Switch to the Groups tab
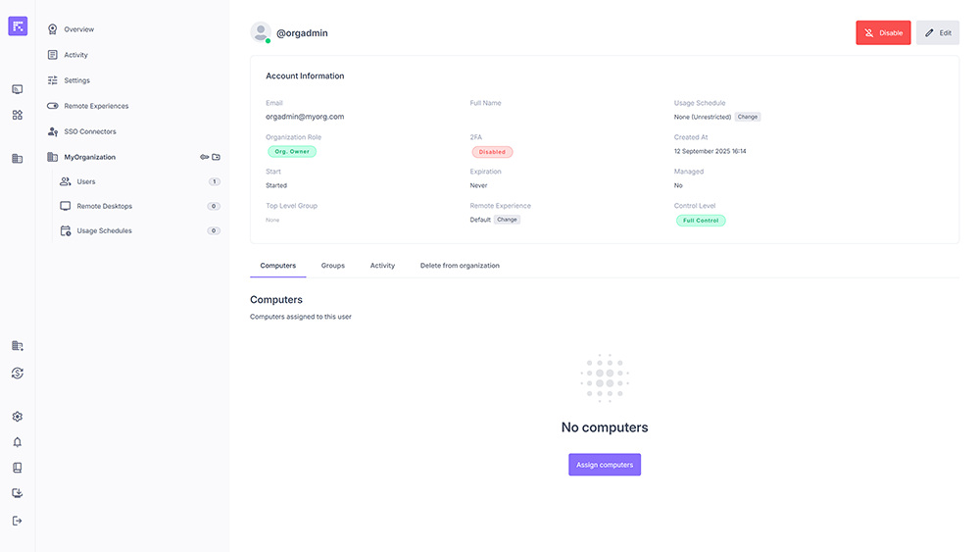980x552 pixels. point(333,266)
